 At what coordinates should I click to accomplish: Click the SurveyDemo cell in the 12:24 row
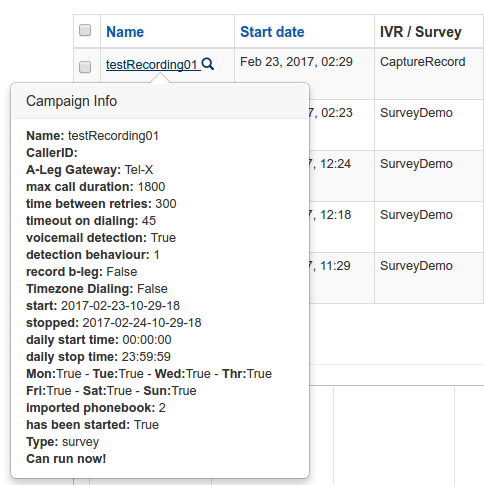point(416,164)
